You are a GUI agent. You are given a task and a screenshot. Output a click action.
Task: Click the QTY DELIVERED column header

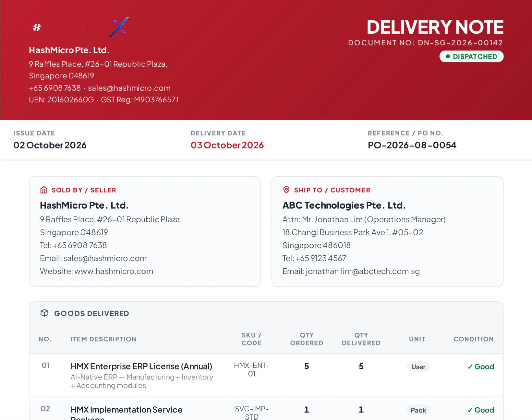click(x=361, y=339)
